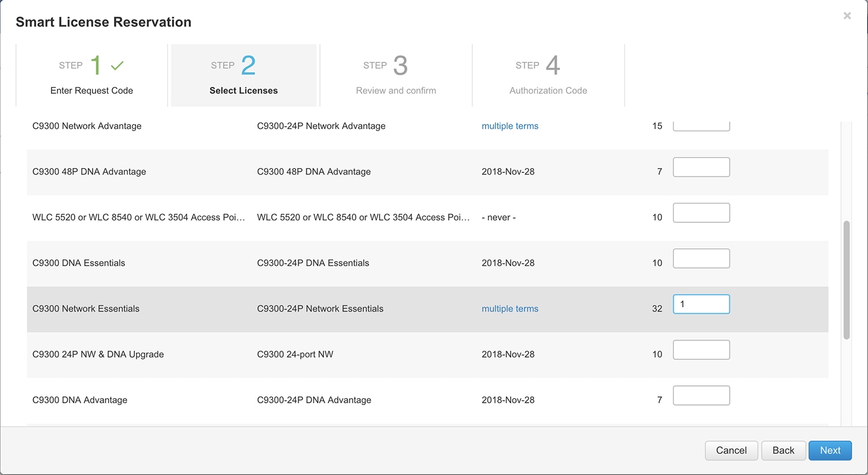Click quantity field for C9300 DNA Advantage

(701, 396)
